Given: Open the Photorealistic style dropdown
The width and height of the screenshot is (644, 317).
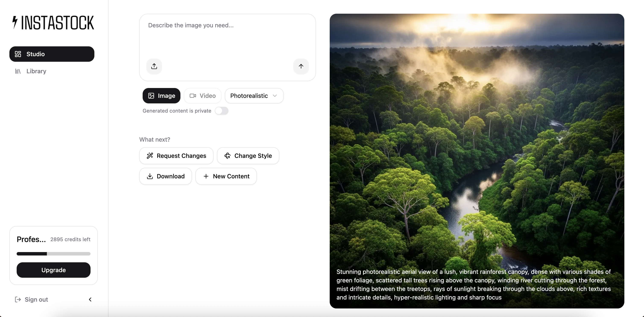Looking at the screenshot, I should pos(254,96).
